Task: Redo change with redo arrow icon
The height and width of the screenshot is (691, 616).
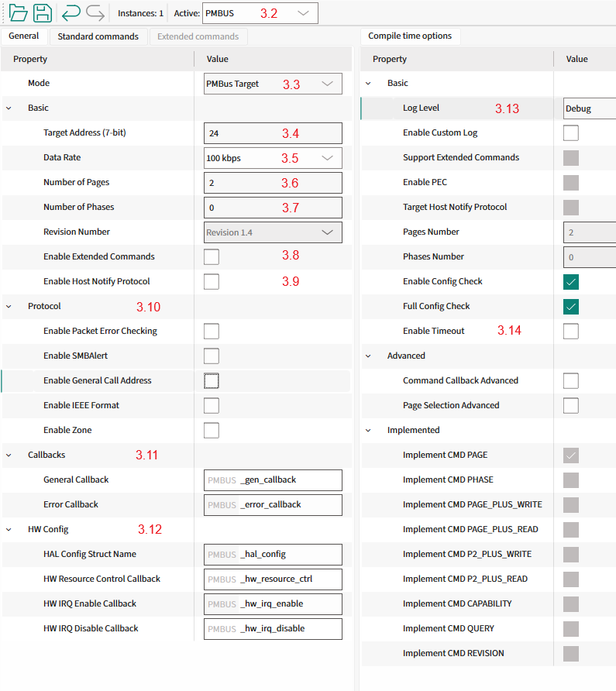Action: coord(95,12)
